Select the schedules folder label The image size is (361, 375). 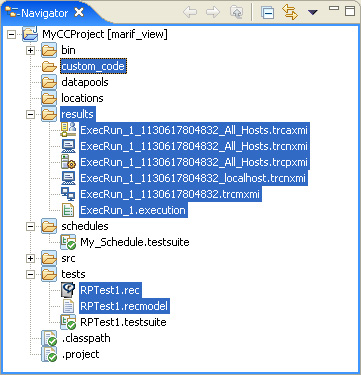[x=85, y=226]
